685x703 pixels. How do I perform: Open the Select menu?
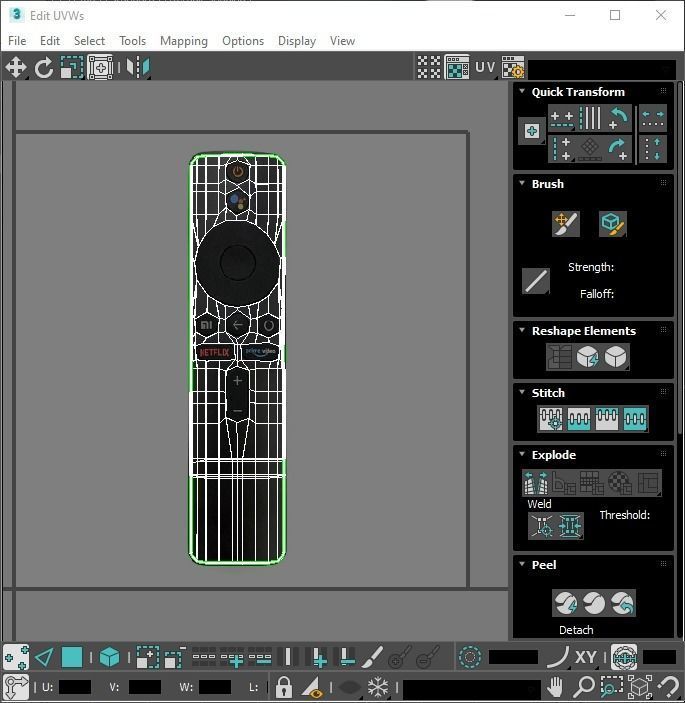click(89, 41)
